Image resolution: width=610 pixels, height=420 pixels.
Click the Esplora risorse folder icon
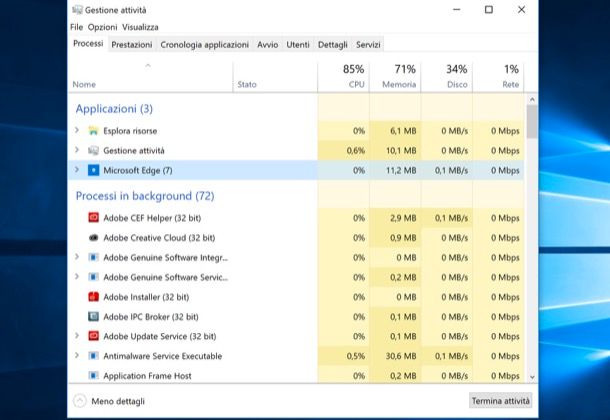(93, 131)
